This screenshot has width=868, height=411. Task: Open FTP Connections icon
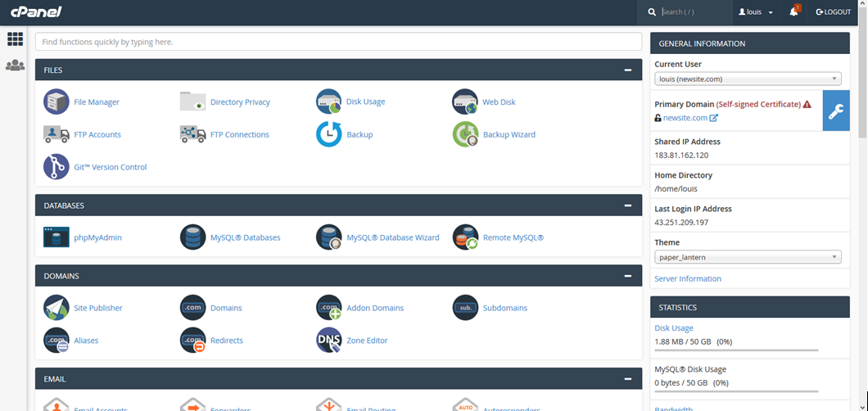coord(192,134)
